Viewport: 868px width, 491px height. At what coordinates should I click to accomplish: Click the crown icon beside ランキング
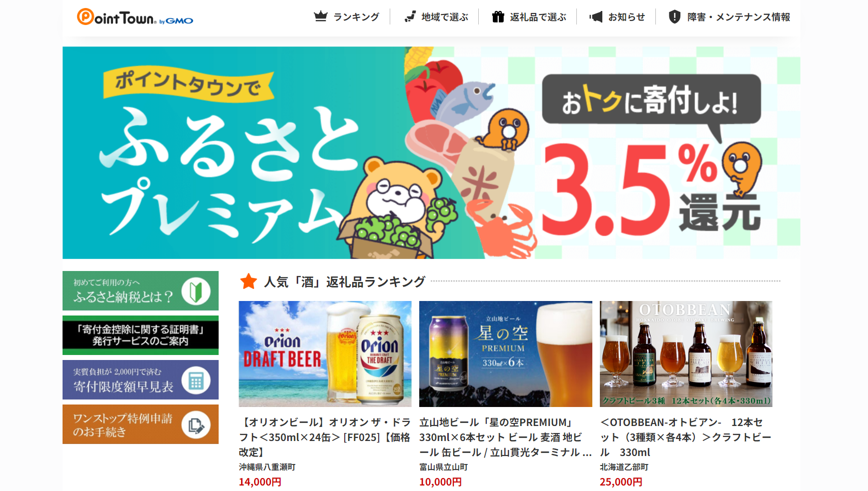coord(320,16)
